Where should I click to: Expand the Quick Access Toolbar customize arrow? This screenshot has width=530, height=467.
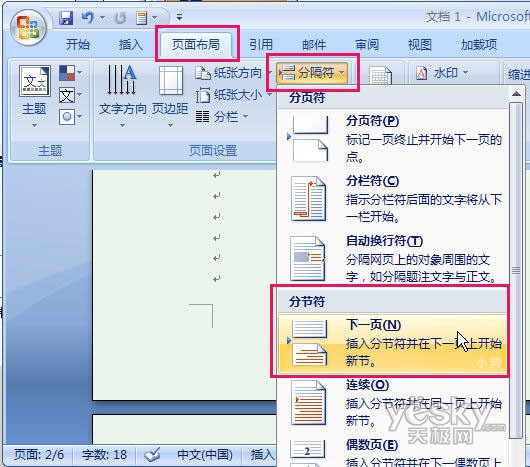179,17
